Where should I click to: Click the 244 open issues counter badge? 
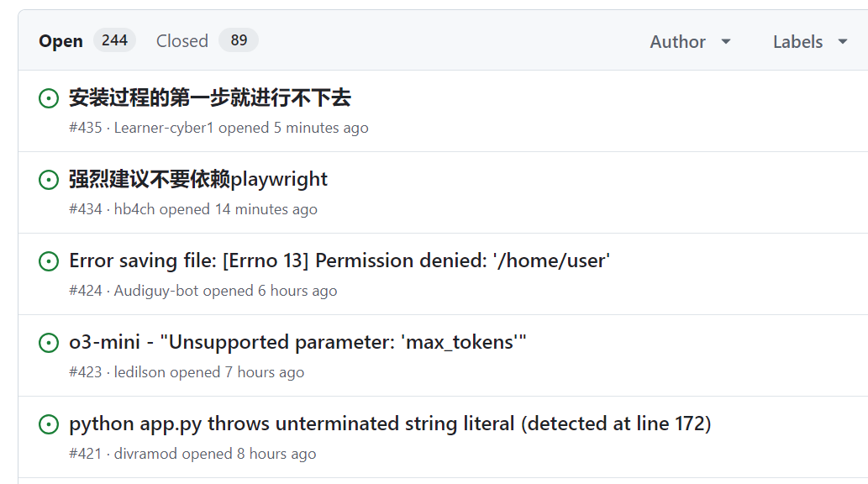coord(114,40)
